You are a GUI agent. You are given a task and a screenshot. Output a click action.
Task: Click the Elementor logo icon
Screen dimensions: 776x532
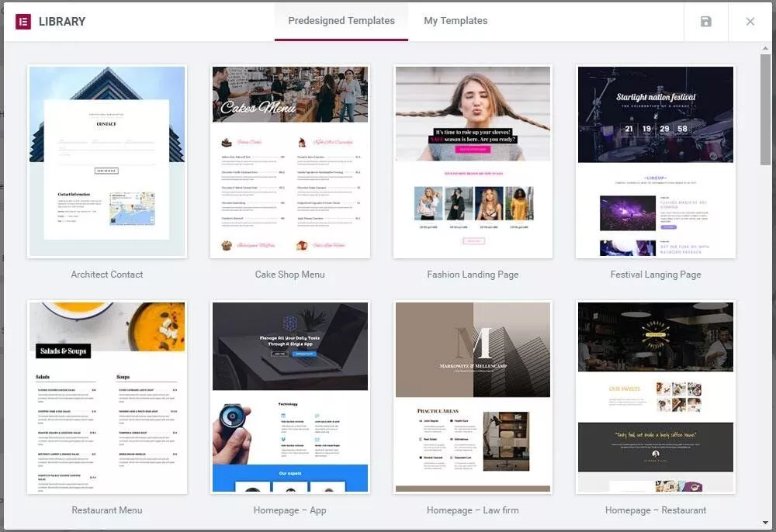click(x=23, y=21)
